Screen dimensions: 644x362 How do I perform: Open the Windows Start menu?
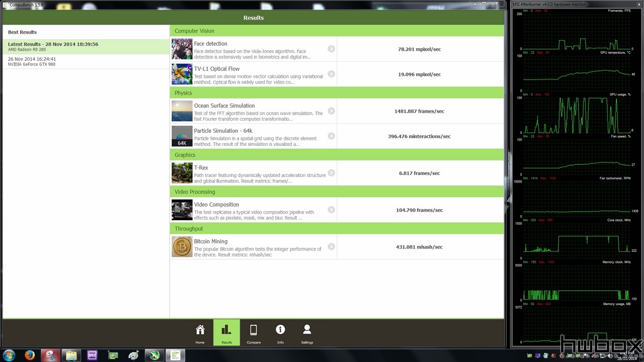pos(10,355)
